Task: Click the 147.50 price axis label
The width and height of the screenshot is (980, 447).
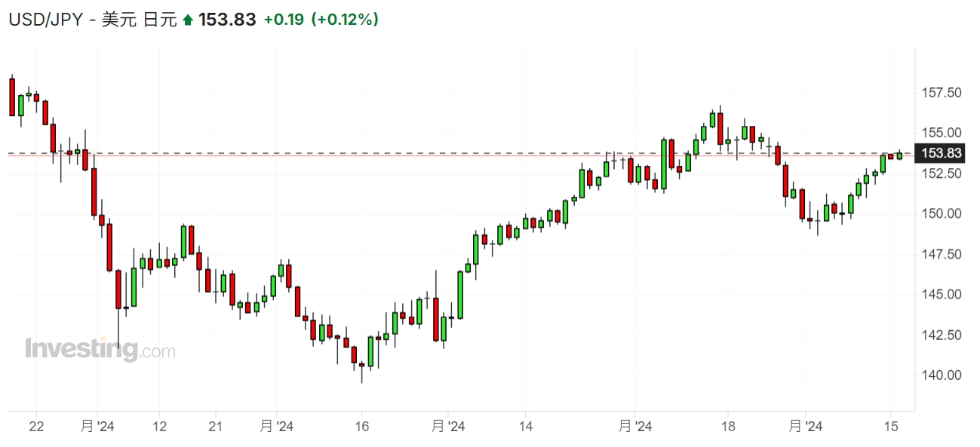Action: coord(942,254)
